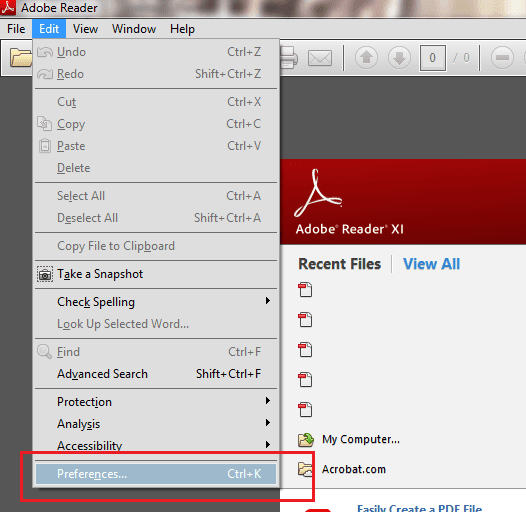The image size is (526, 512).
Task: Click the Paste menu item
Action: [156, 146]
